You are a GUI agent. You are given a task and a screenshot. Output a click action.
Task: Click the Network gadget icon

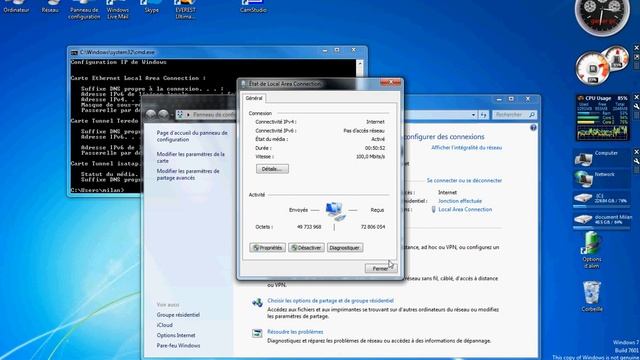coord(584,179)
